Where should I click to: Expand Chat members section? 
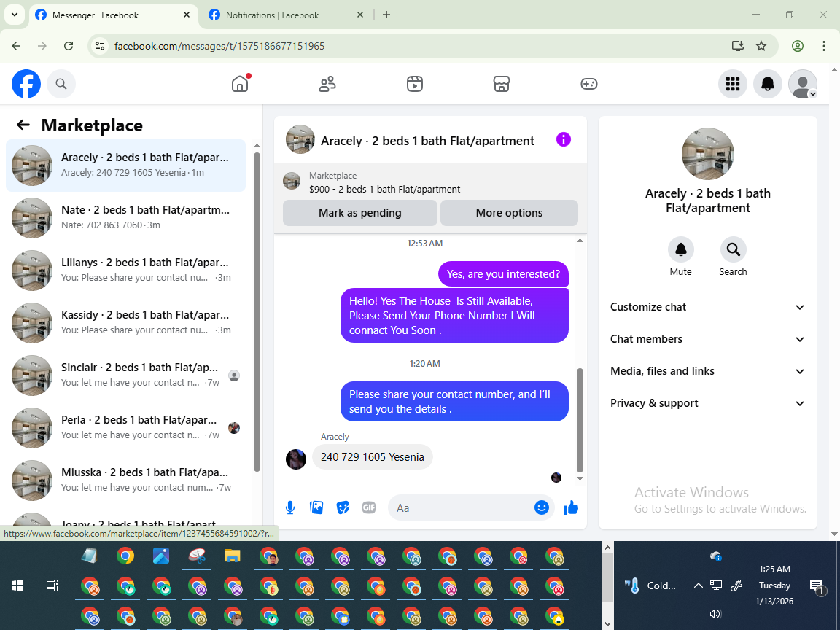[708, 339]
